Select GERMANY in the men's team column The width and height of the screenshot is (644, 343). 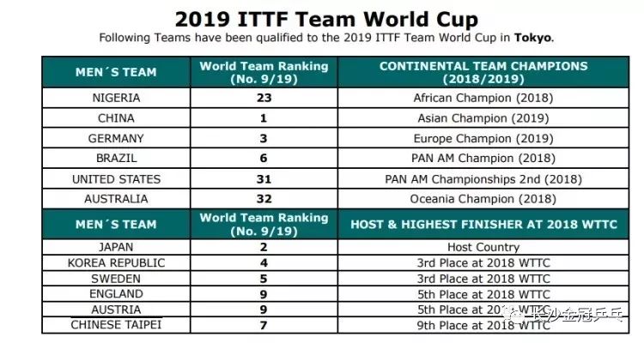point(116,138)
